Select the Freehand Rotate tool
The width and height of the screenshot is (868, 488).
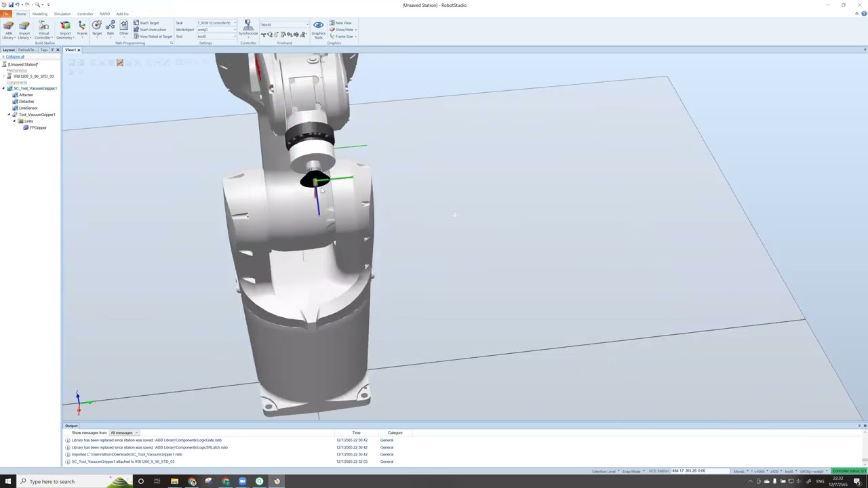(270, 35)
